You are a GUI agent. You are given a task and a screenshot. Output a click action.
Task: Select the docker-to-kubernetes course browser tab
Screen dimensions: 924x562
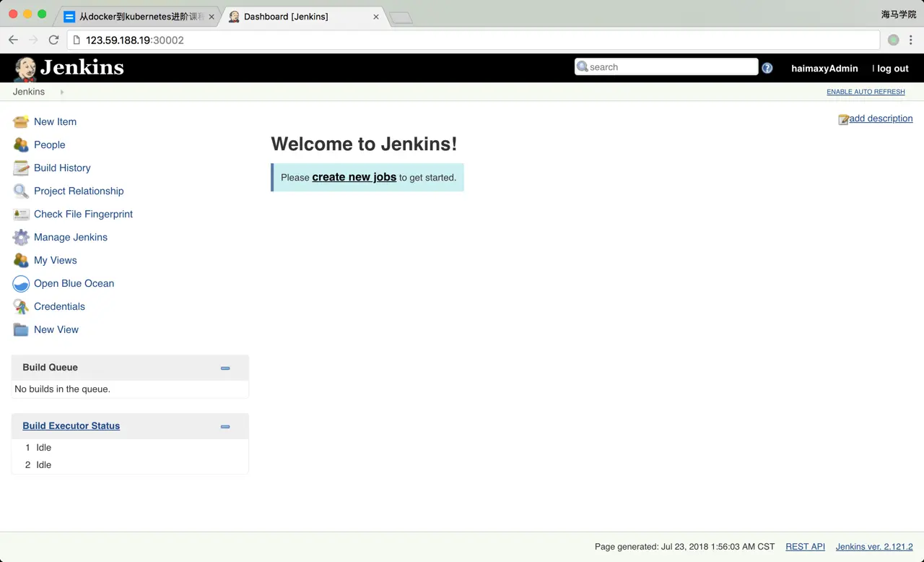(x=137, y=15)
